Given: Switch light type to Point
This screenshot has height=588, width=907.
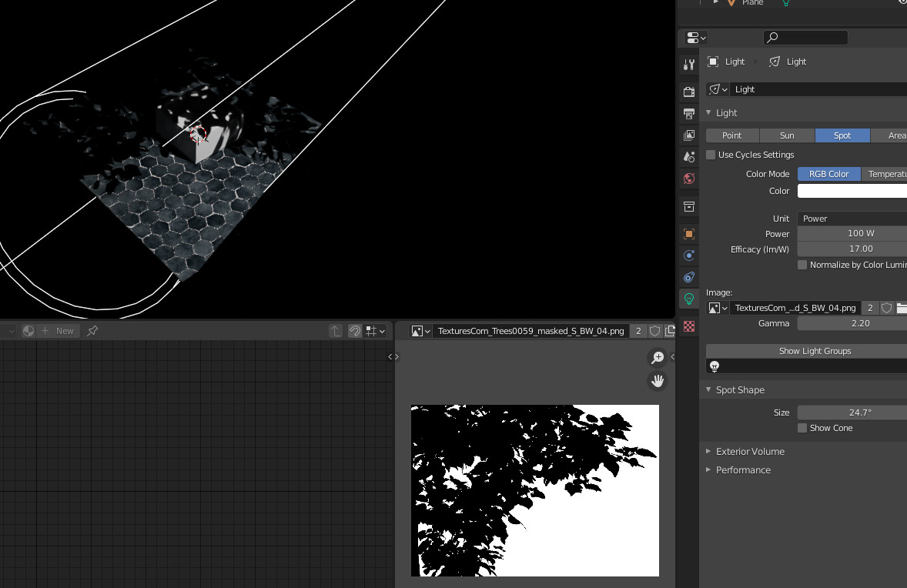Looking at the screenshot, I should [x=731, y=135].
